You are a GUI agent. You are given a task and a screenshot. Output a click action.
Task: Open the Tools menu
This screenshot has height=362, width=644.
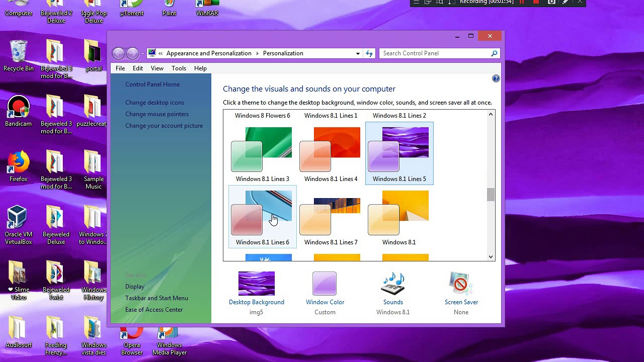pyautogui.click(x=179, y=68)
